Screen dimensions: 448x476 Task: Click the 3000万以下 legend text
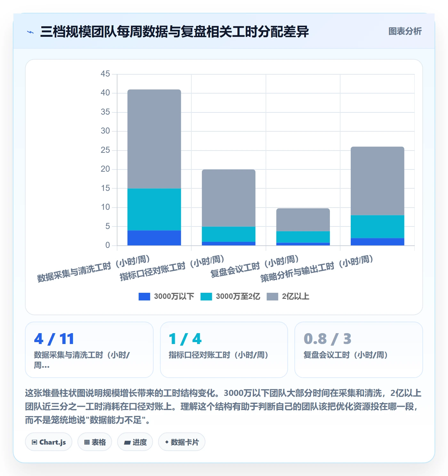[174, 297]
